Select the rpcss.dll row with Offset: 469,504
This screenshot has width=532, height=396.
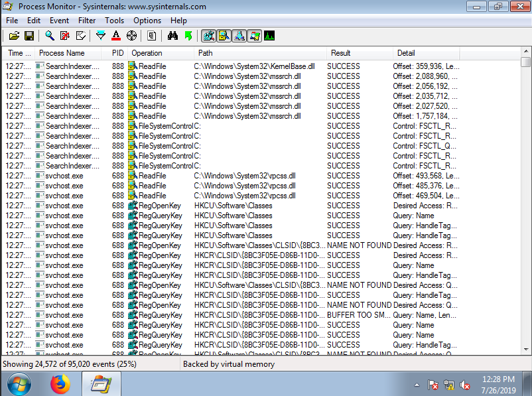232,196
